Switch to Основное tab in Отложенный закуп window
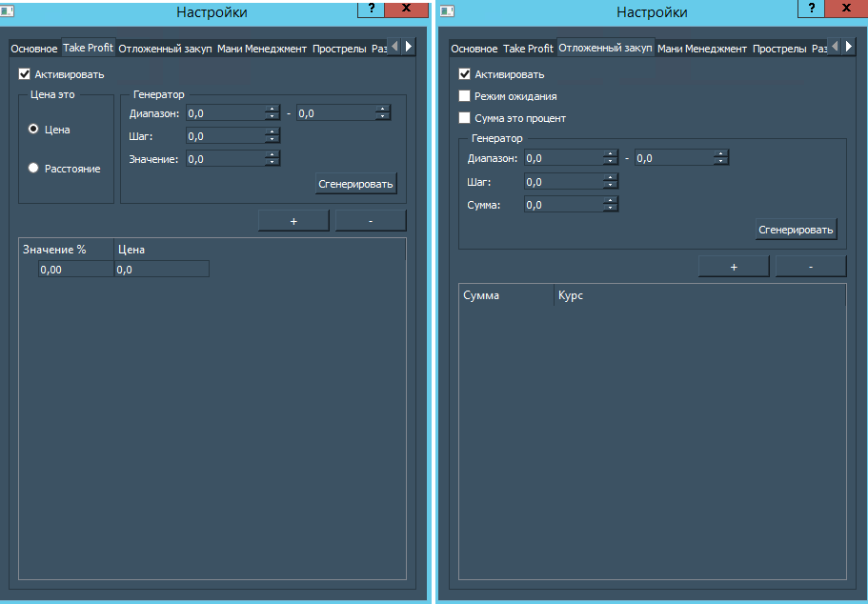868x604 pixels. pyautogui.click(x=474, y=49)
